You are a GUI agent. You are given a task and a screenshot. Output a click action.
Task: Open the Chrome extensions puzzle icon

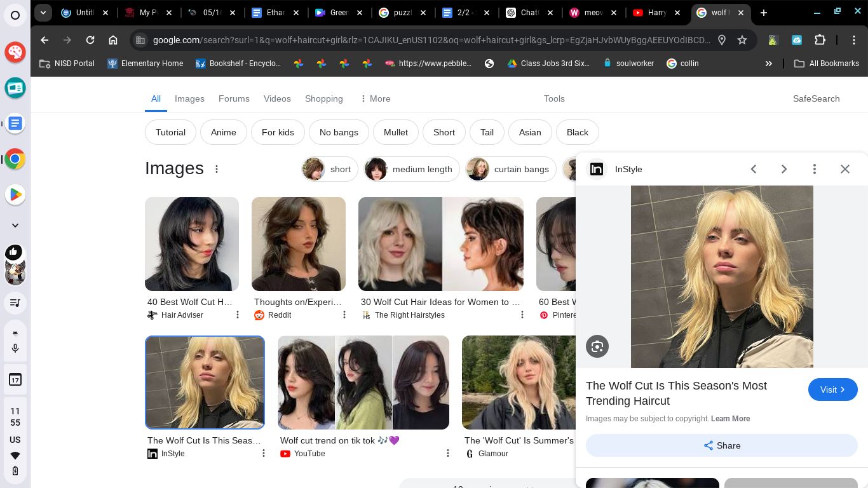820,40
